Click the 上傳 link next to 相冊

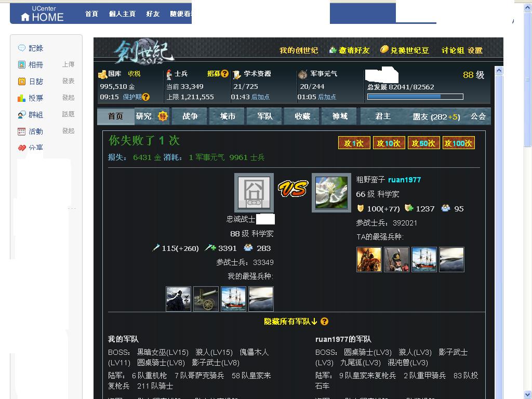point(68,64)
